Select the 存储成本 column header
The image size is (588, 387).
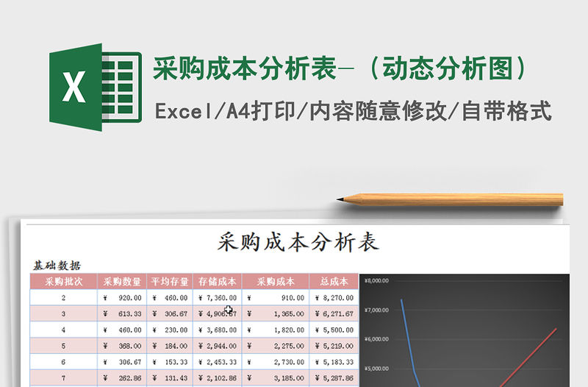[x=218, y=281]
